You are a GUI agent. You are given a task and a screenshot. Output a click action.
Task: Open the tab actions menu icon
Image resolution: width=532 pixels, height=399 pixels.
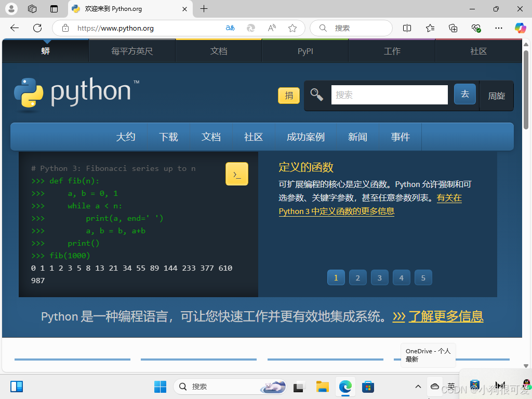pyautogui.click(x=54, y=9)
